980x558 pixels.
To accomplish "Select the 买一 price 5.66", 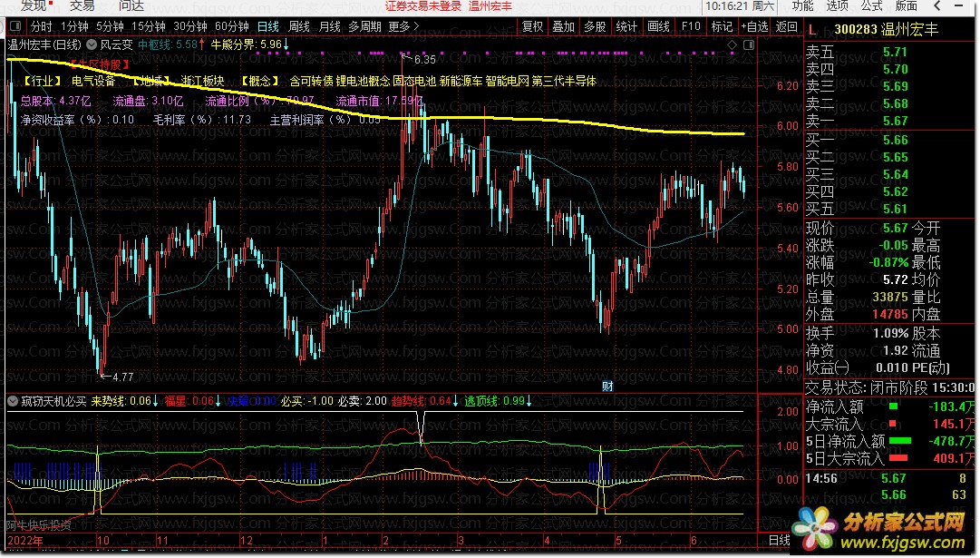I will 895,140.
